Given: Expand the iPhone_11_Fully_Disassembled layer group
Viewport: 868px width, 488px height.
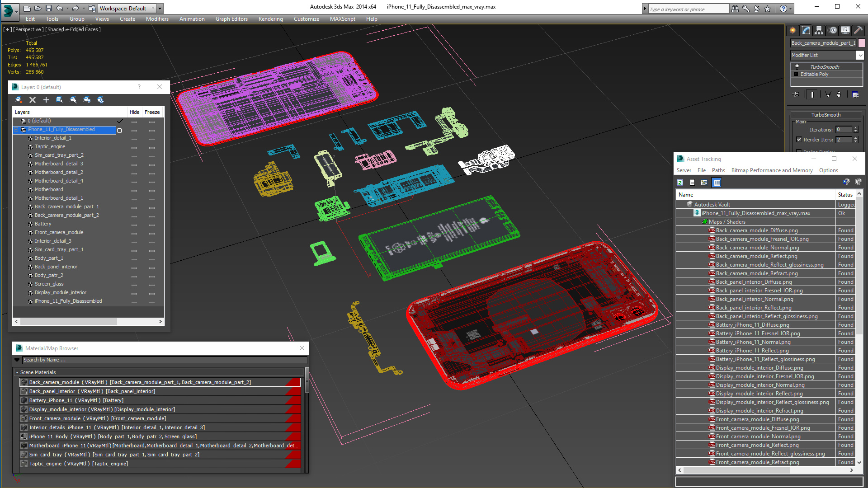Looking at the screenshot, I should [x=16, y=129].
